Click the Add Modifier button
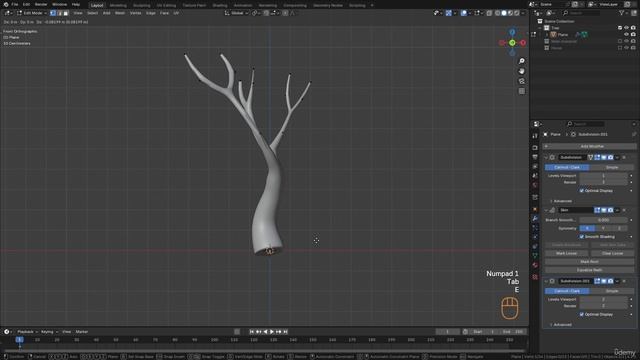Image resolution: width=640 pixels, height=360 pixels. (590, 146)
